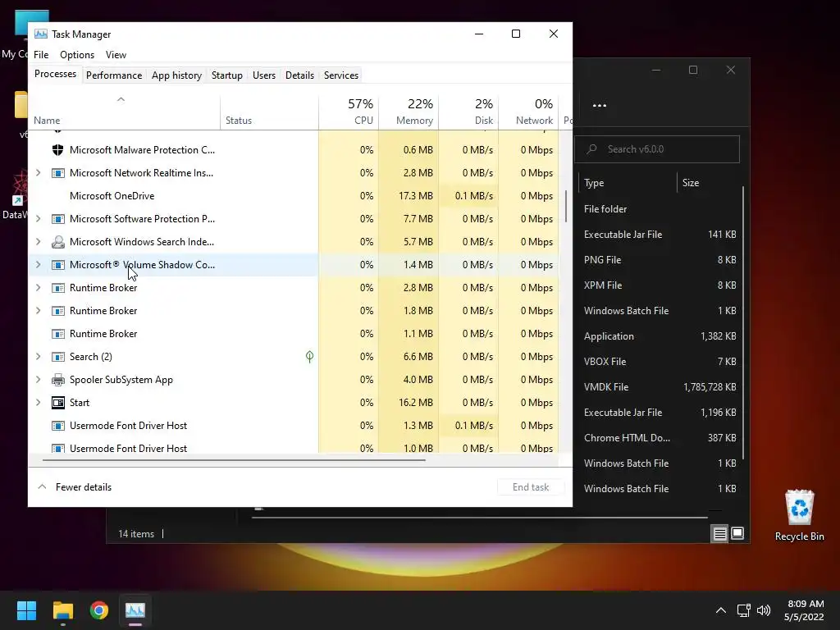Expand the Runtime Broker using 1.8 MB
Screen dimensions: 840x630
[38, 311]
